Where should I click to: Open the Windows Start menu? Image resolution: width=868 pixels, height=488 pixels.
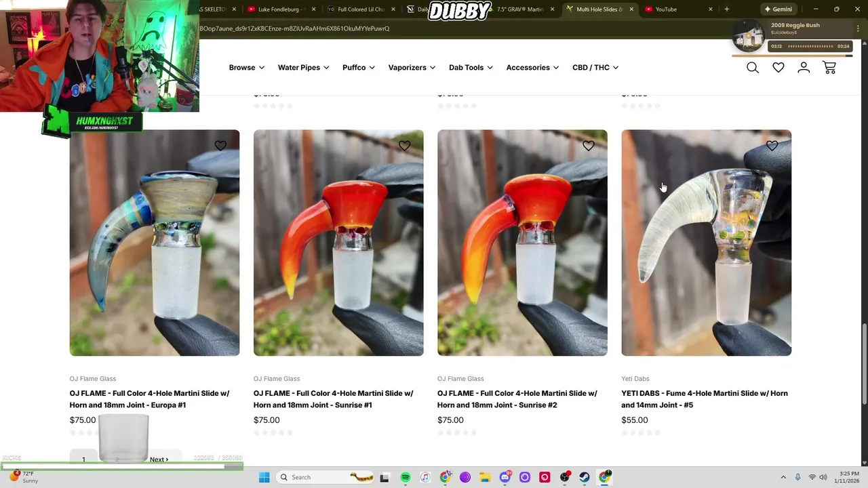tap(264, 477)
